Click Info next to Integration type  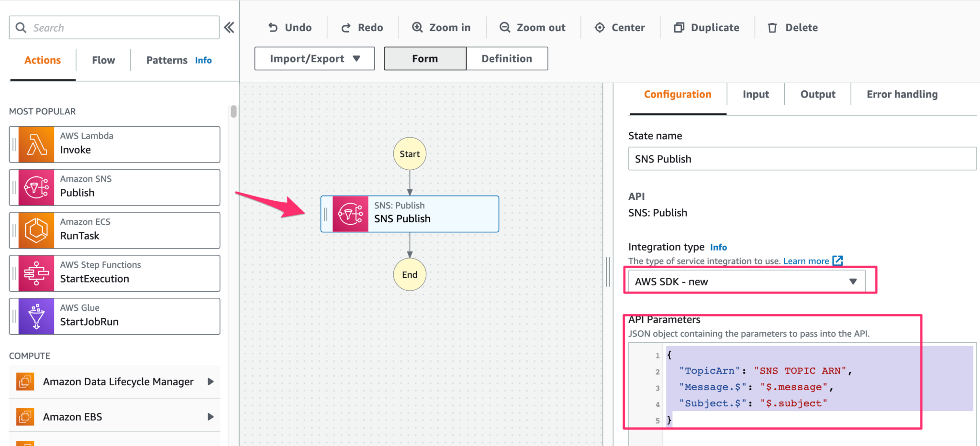pyautogui.click(x=718, y=247)
